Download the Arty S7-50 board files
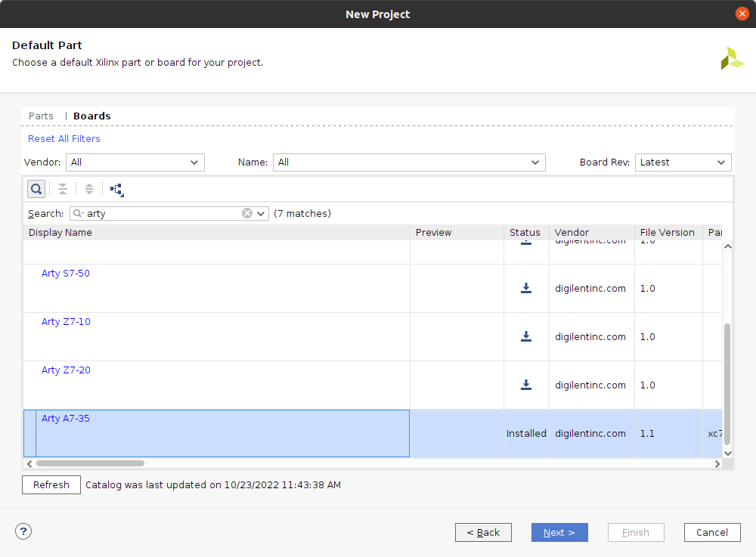 [526, 288]
